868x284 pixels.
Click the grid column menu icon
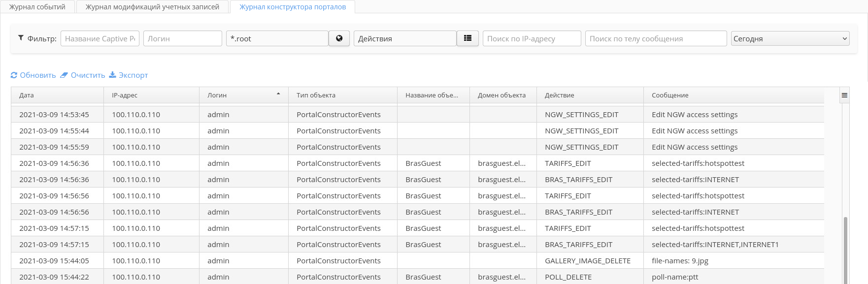[844, 95]
